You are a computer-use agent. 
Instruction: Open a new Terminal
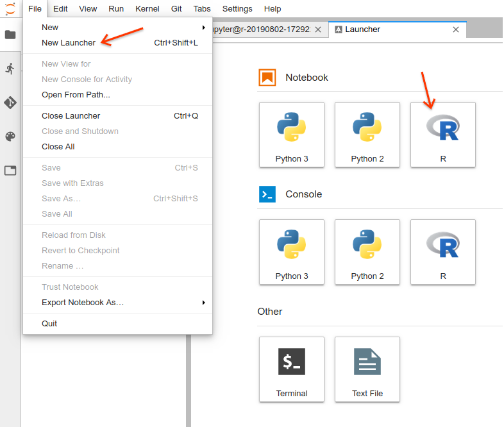tap(292, 369)
